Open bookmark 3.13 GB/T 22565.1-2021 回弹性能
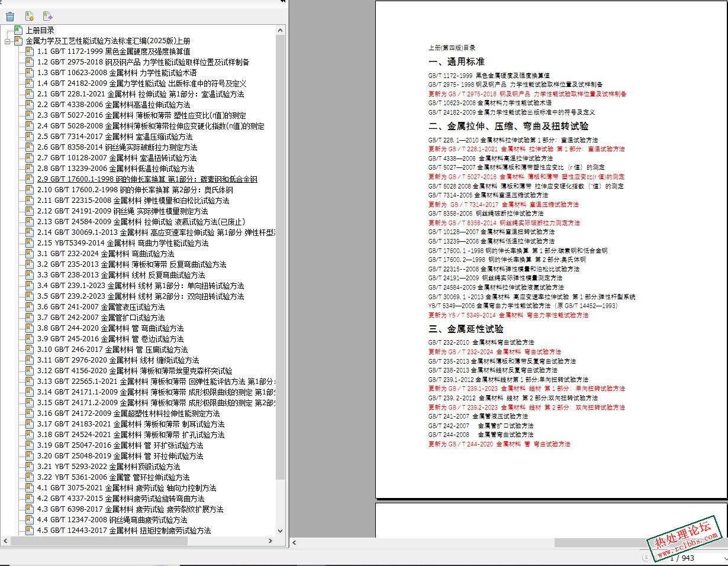728x566 pixels. pyautogui.click(x=156, y=381)
